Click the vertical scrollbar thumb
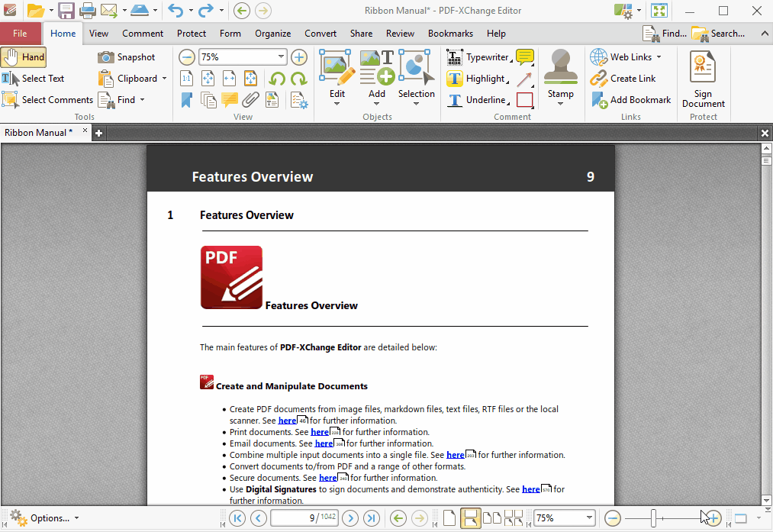 766,161
